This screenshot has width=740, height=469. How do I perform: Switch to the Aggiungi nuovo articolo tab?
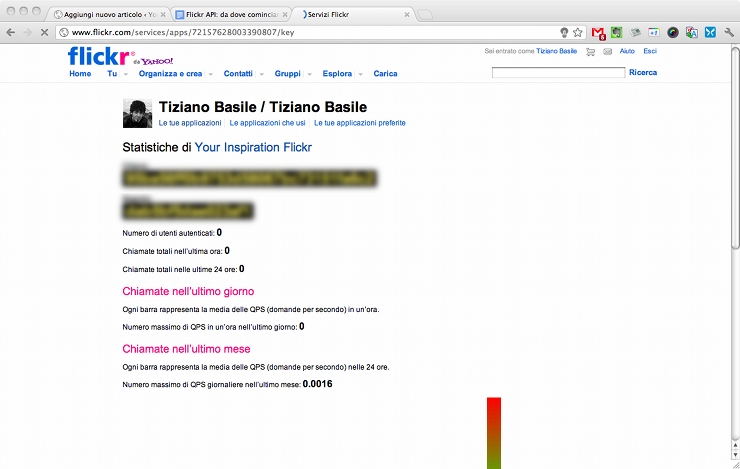point(108,15)
